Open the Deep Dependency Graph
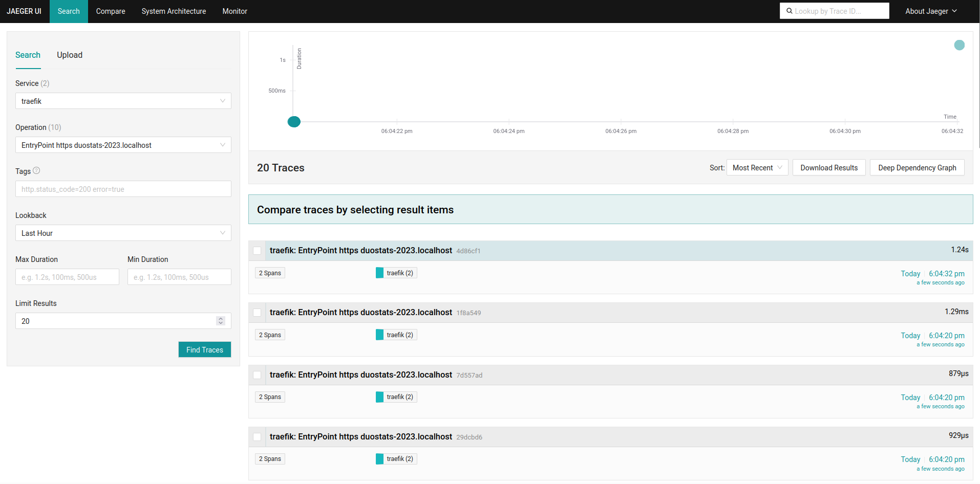The width and height of the screenshot is (980, 484). tap(917, 168)
